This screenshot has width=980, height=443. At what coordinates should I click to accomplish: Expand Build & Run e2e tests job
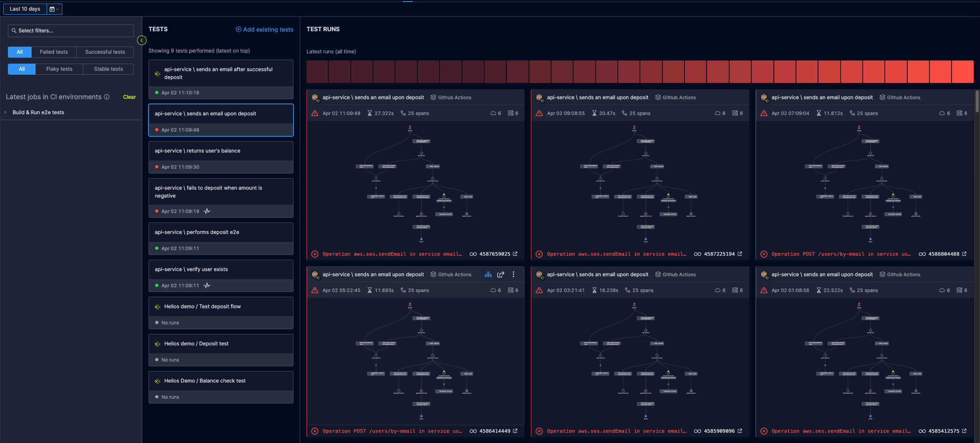pos(6,113)
